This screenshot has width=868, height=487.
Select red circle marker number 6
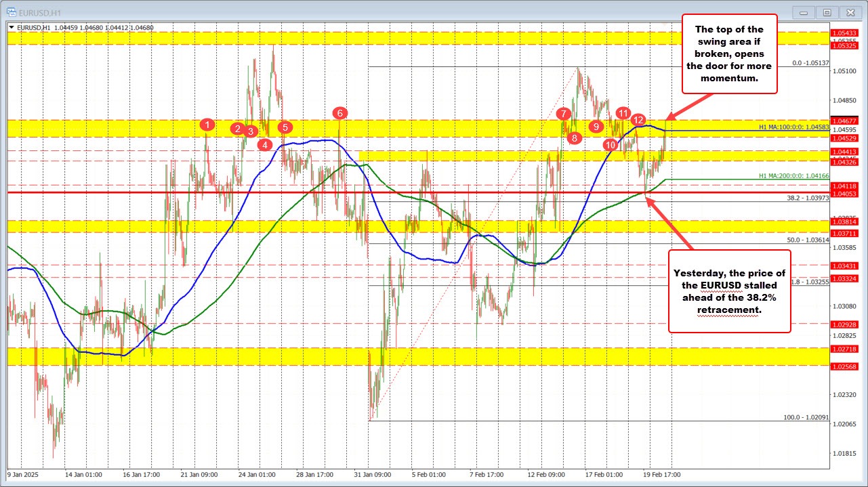(x=339, y=112)
